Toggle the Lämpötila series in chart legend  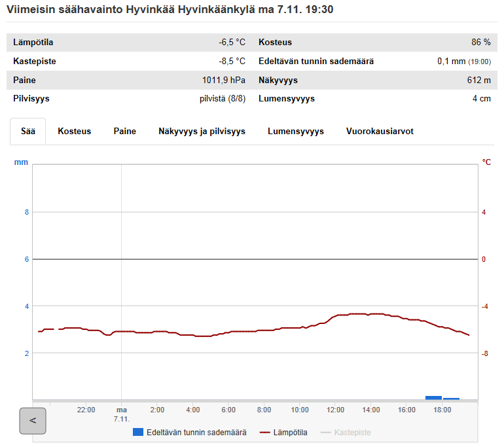pyautogui.click(x=283, y=433)
